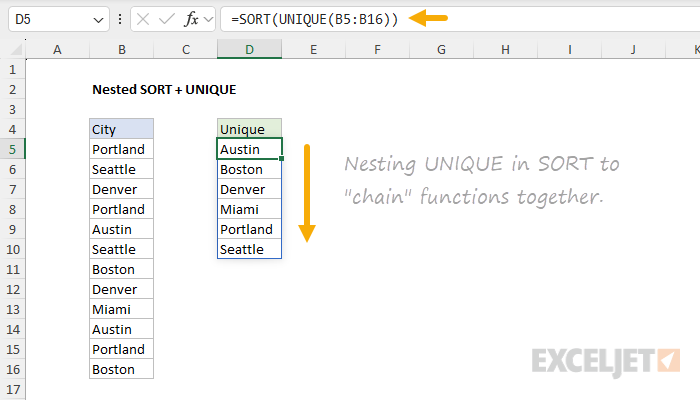Expand the fx dropdown arrow in formula bar
The image size is (700, 400).
[x=208, y=20]
